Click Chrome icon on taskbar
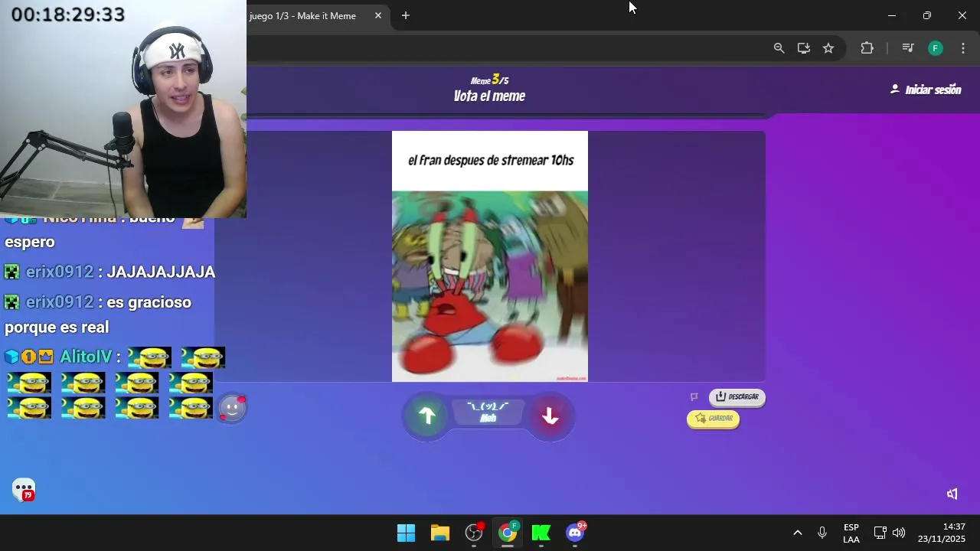The height and width of the screenshot is (551, 980). pos(508,533)
